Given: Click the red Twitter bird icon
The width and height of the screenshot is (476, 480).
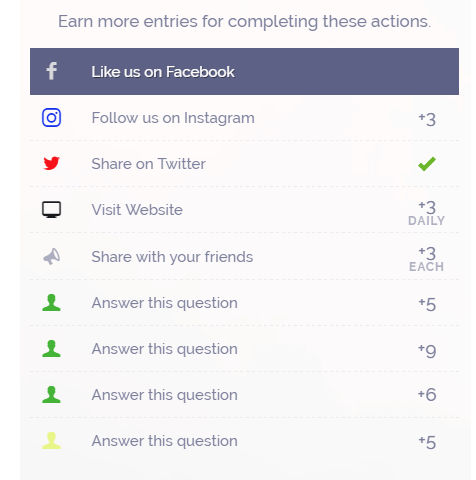Looking at the screenshot, I should [51, 163].
